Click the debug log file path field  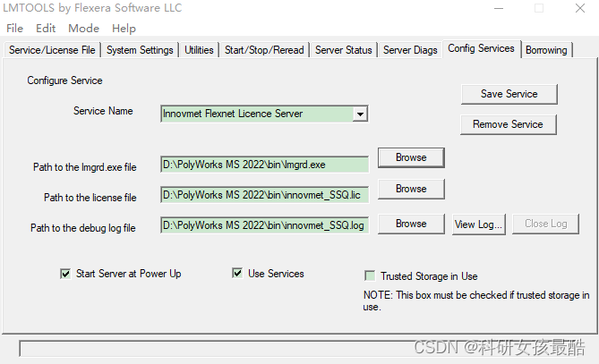pos(265,225)
